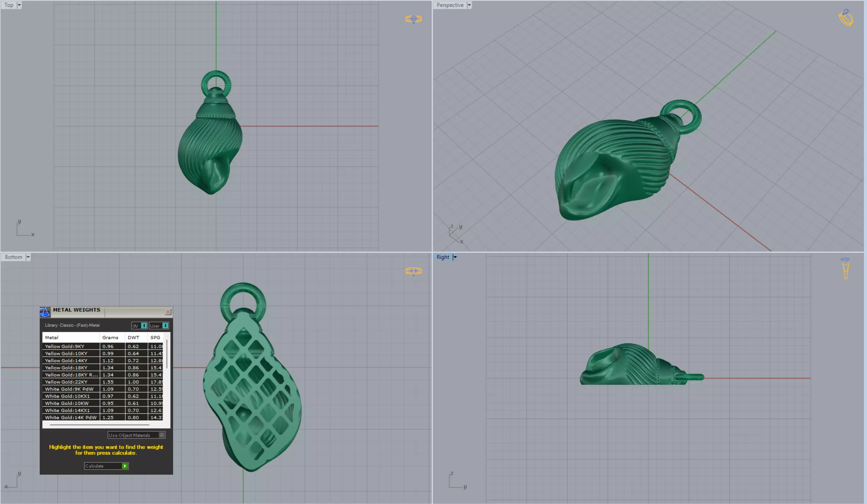Click the 1.55 grams value for 22KY

pyautogui.click(x=108, y=382)
